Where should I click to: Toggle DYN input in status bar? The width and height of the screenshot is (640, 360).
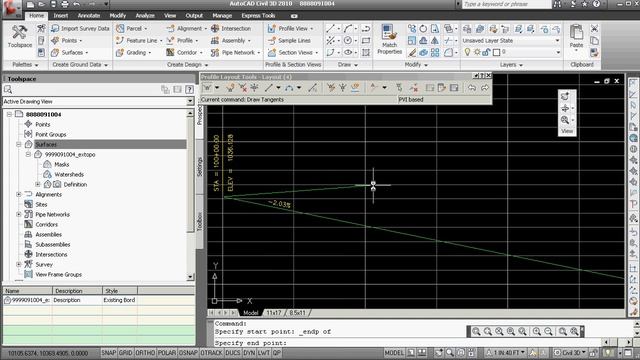click(249, 353)
